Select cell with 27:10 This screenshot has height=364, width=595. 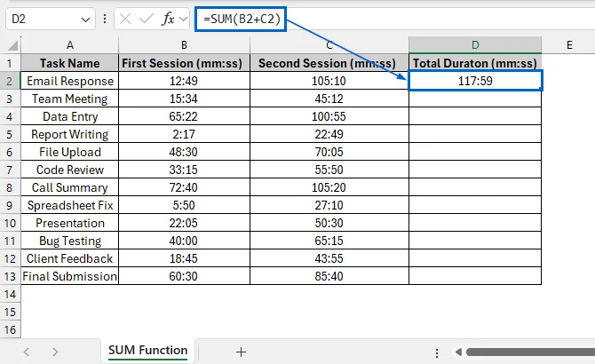point(329,205)
